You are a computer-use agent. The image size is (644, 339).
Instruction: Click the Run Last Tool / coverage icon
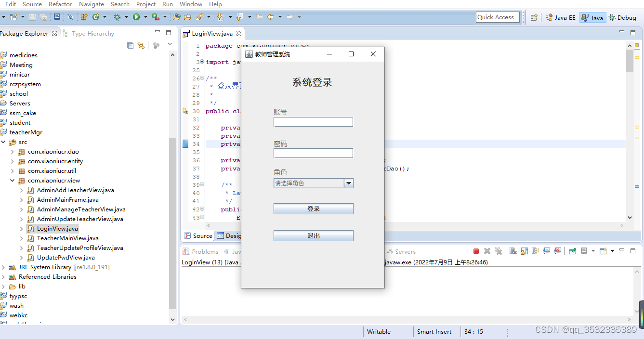(155, 17)
